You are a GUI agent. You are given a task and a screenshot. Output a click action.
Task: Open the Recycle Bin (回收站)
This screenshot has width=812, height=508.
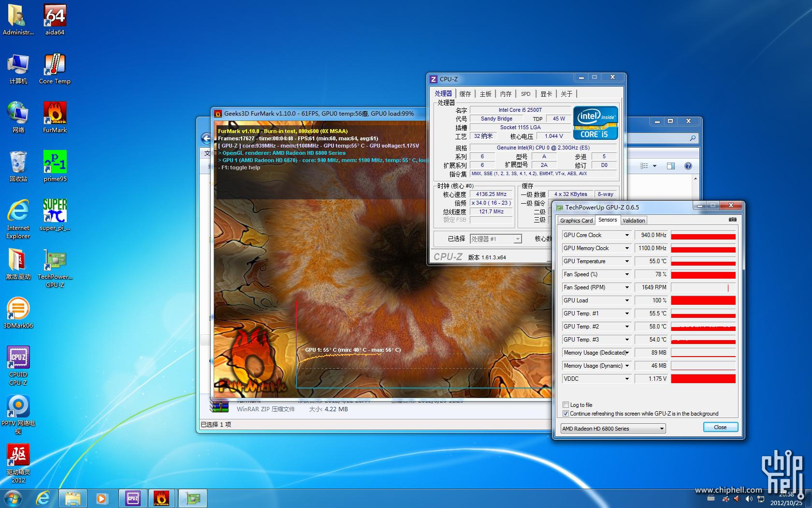coord(18,166)
